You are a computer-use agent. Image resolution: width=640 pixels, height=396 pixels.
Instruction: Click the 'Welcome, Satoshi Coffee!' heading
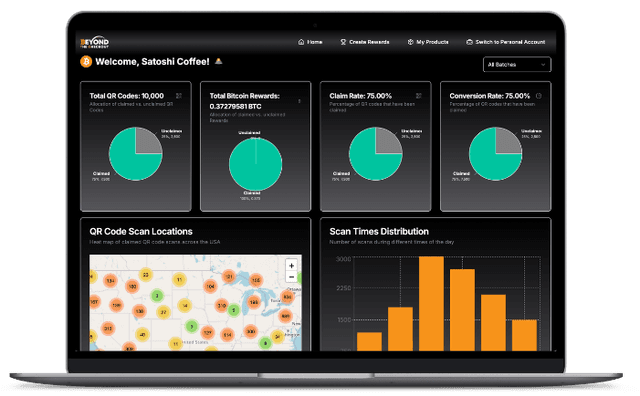(x=152, y=62)
